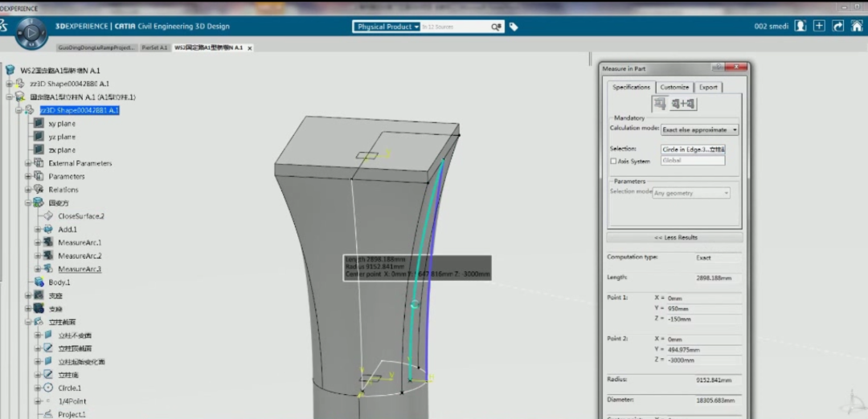
Task: Click the yz plane icon in tree
Action: 39,137
